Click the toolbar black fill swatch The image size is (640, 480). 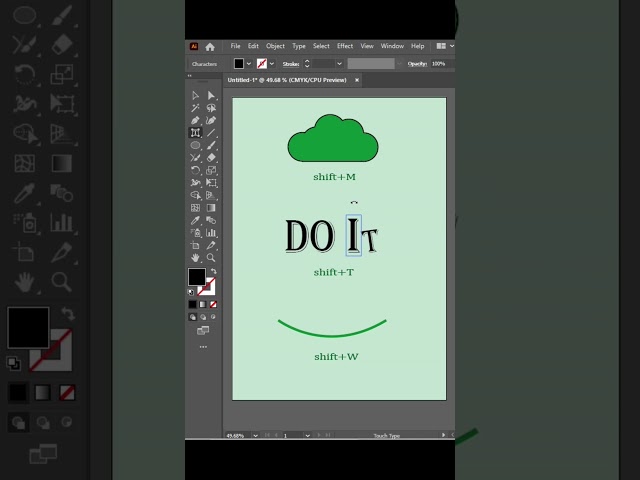(x=196, y=277)
